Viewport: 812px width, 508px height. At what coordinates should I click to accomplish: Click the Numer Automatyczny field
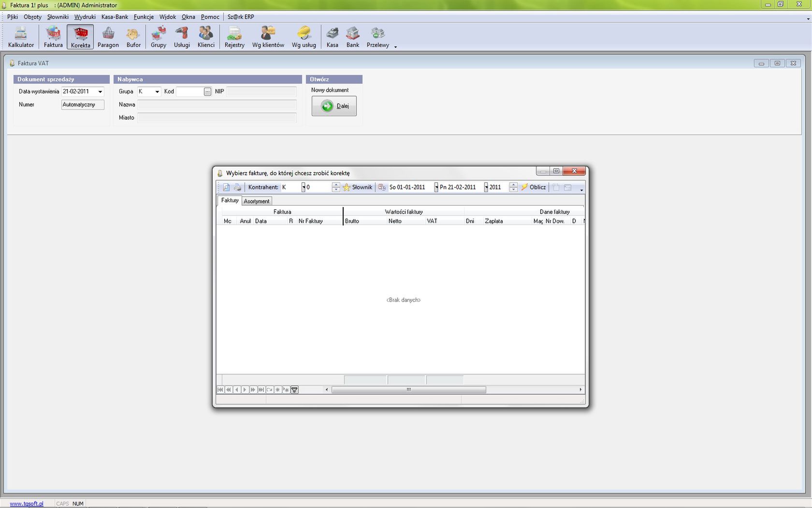tap(83, 105)
